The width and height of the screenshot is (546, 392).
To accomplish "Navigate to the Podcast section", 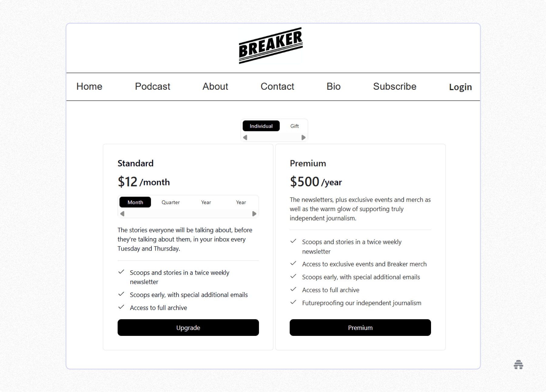I will (152, 86).
